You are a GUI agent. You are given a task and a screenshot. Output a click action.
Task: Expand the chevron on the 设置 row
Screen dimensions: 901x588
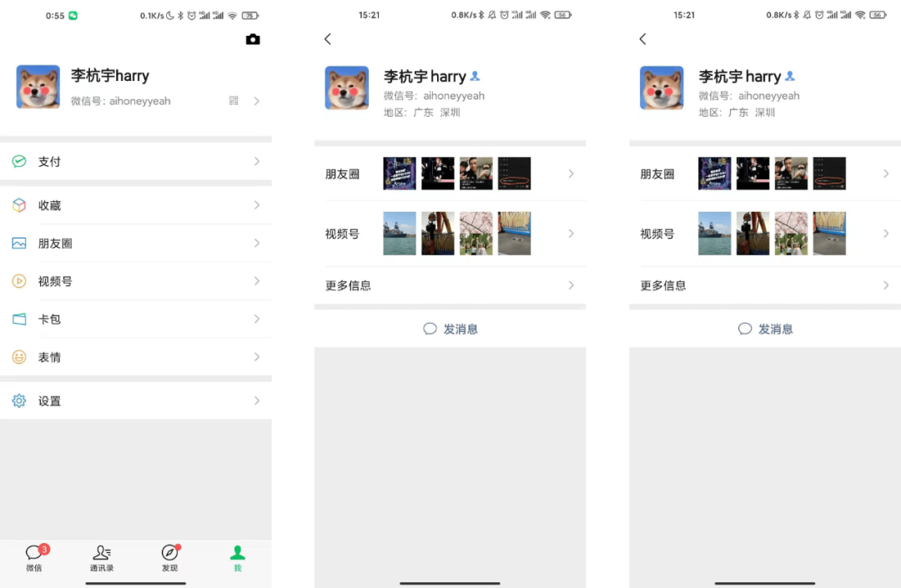pyautogui.click(x=257, y=401)
